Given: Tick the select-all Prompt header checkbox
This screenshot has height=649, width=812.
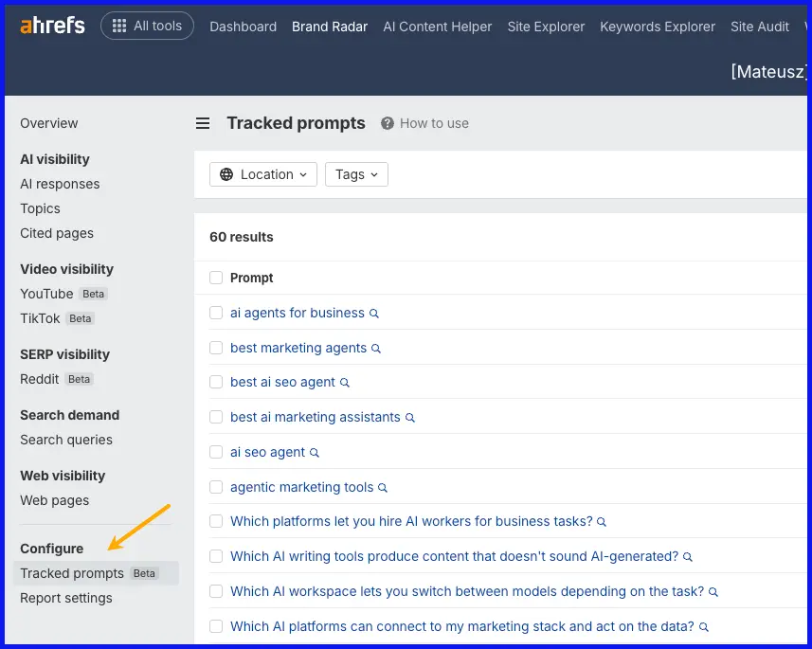Looking at the screenshot, I should [216, 278].
